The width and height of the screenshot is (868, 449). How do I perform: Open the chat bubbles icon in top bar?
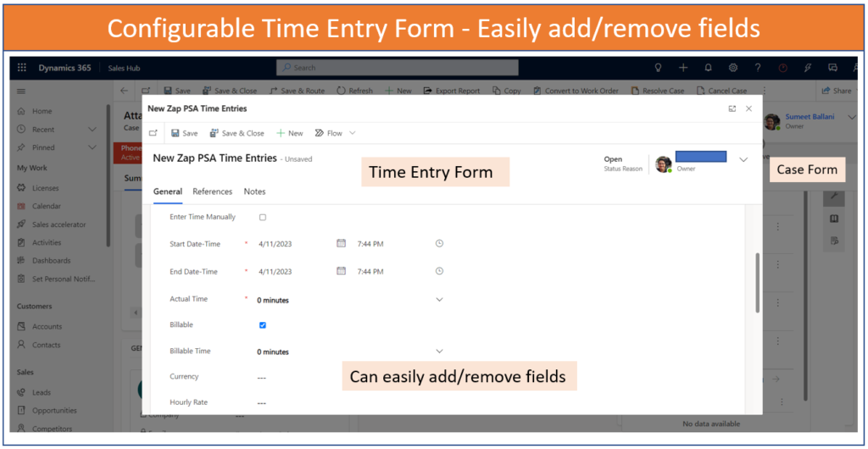pyautogui.click(x=832, y=68)
